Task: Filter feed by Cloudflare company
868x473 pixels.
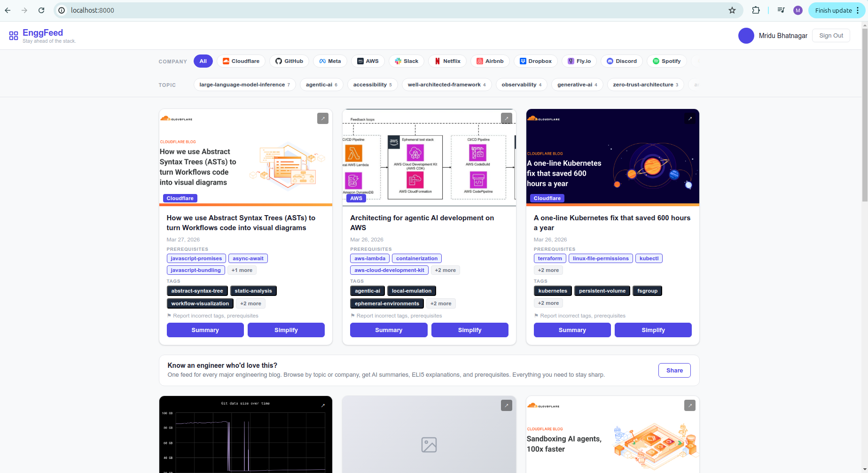Action: (241, 61)
